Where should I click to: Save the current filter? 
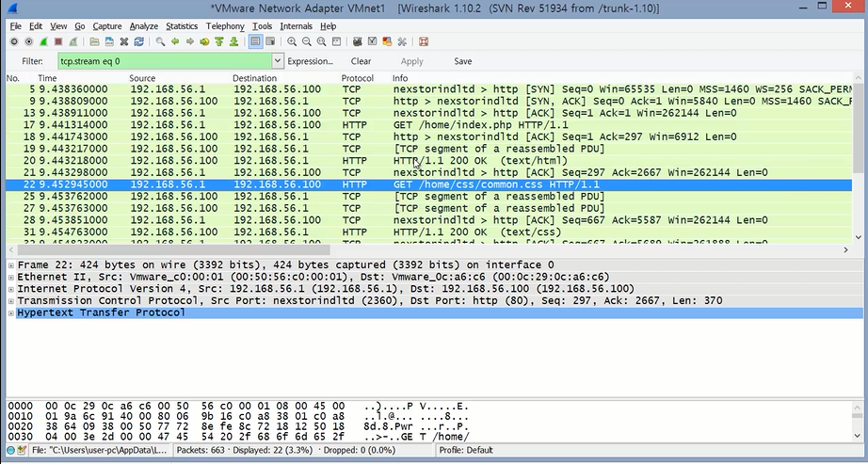point(463,61)
